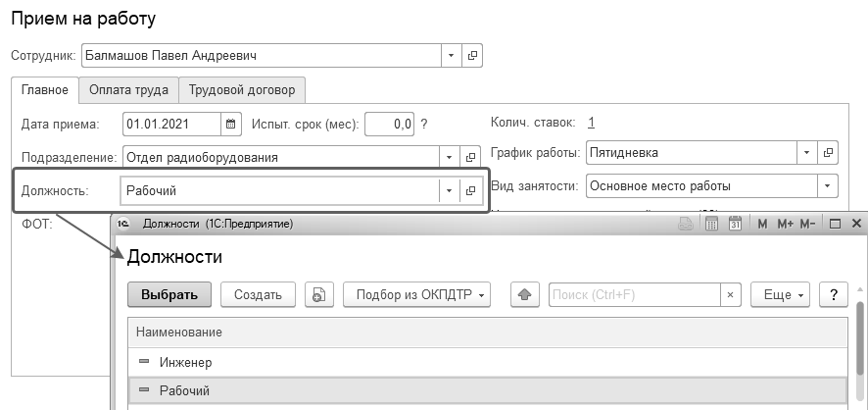Switch to the Оплата труда tab
Screen dimensions: 868x410
128,89
